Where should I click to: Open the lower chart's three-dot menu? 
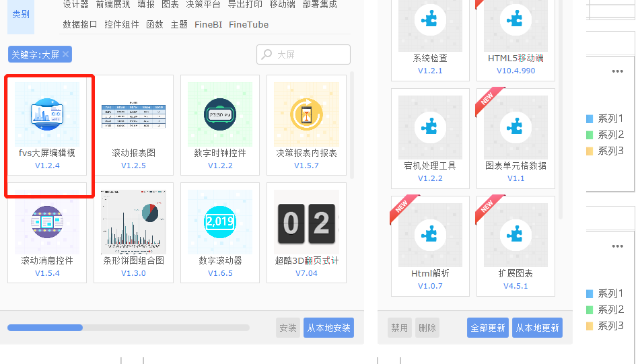618,246
